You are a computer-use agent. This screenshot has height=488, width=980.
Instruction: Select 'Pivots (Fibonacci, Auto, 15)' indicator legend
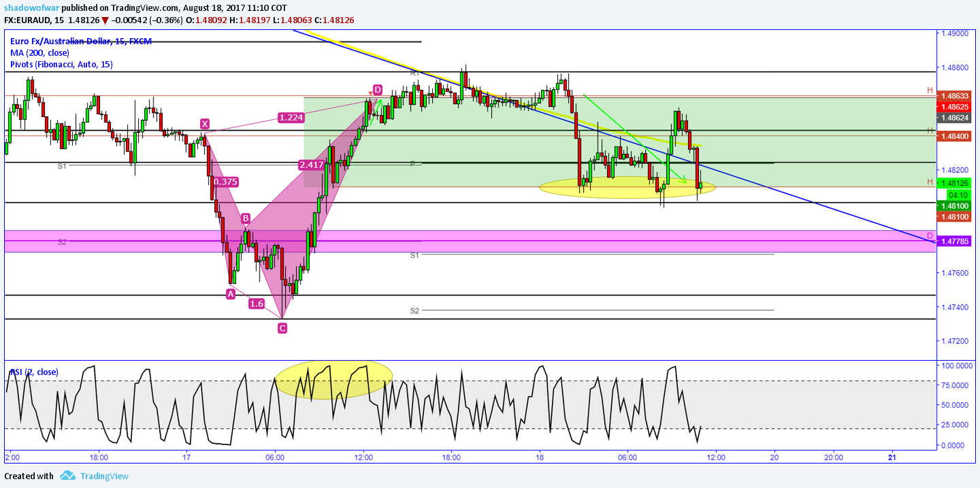[62, 65]
